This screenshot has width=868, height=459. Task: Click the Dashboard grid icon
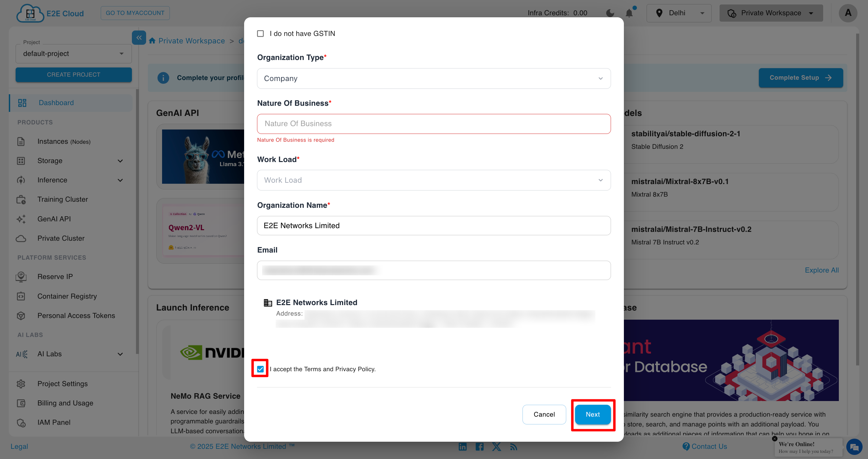click(x=22, y=103)
